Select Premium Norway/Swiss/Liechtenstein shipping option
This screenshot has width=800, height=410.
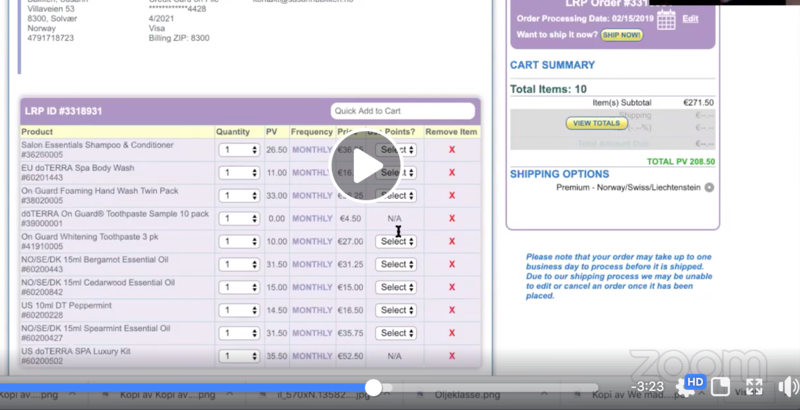[x=709, y=188]
